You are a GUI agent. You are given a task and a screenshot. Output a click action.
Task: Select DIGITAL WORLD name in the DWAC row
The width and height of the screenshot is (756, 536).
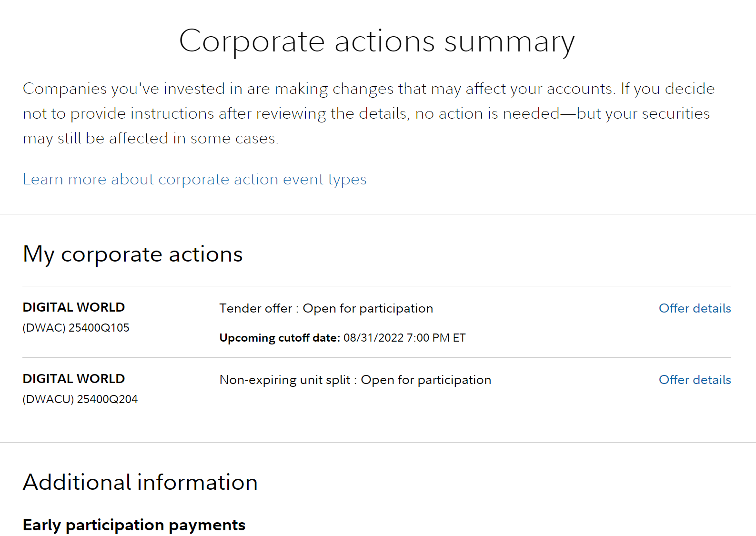74,307
